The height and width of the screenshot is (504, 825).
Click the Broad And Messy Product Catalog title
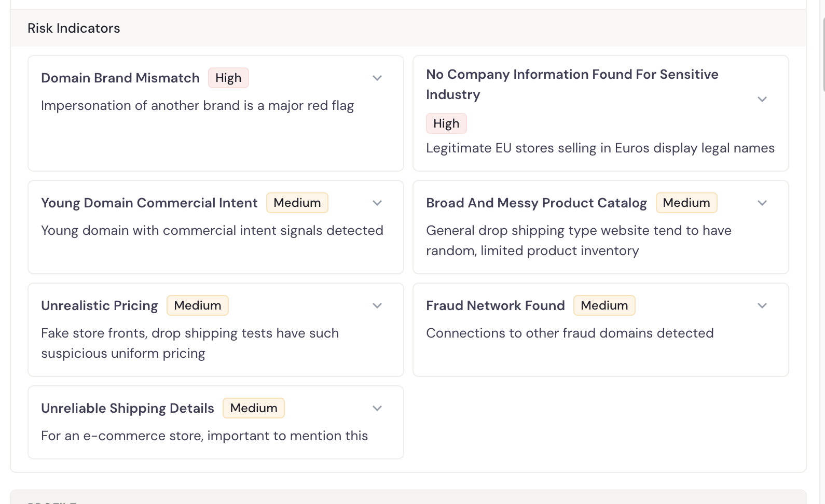tap(536, 203)
